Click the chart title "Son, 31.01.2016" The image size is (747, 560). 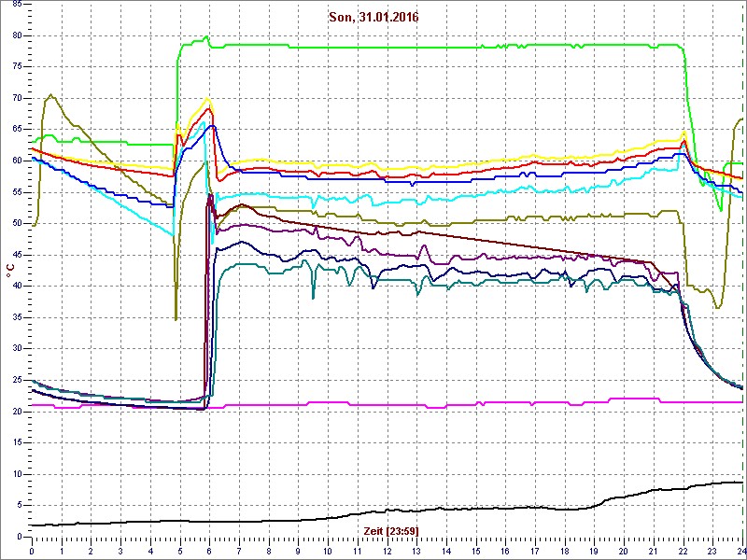coord(373,17)
